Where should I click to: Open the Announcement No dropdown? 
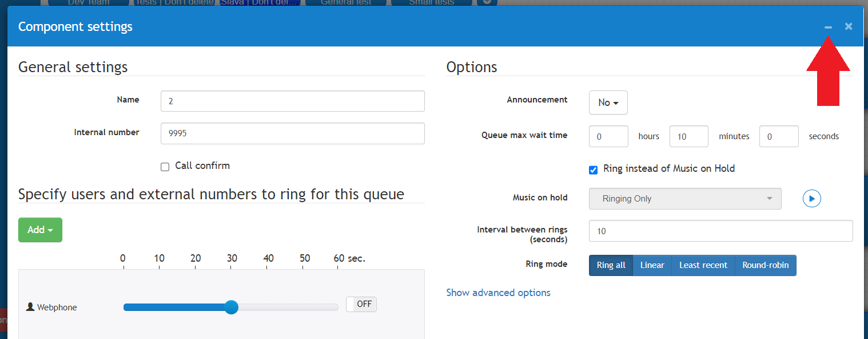pos(608,103)
